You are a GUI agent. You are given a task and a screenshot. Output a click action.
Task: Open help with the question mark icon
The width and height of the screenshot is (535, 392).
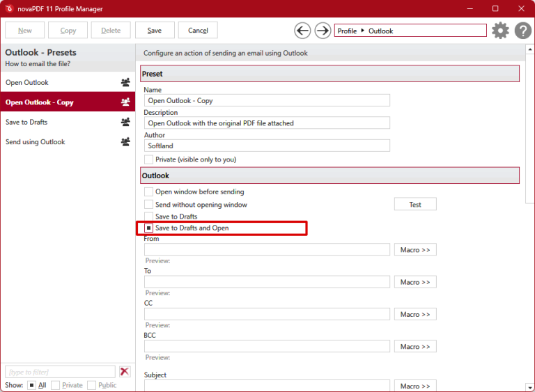tap(522, 31)
